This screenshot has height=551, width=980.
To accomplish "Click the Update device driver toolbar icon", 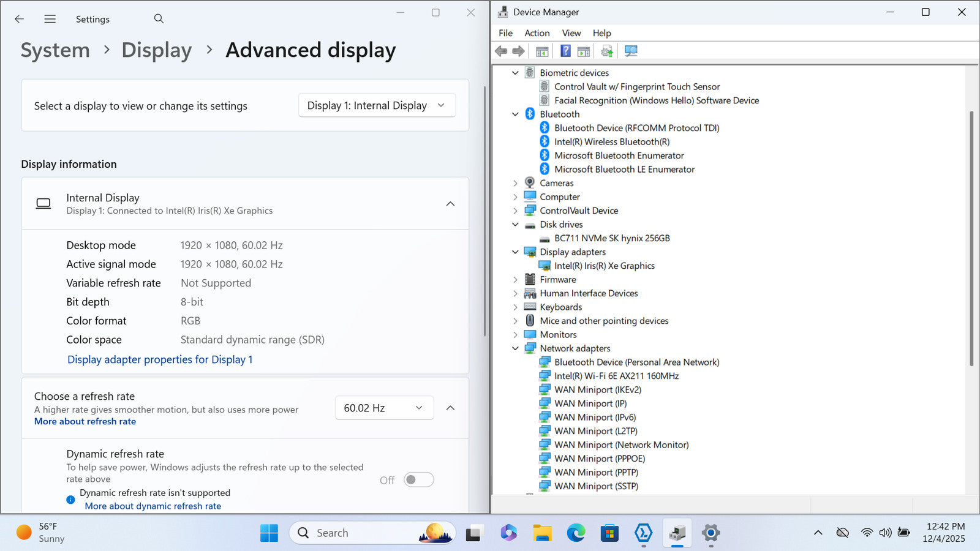I will click(606, 51).
